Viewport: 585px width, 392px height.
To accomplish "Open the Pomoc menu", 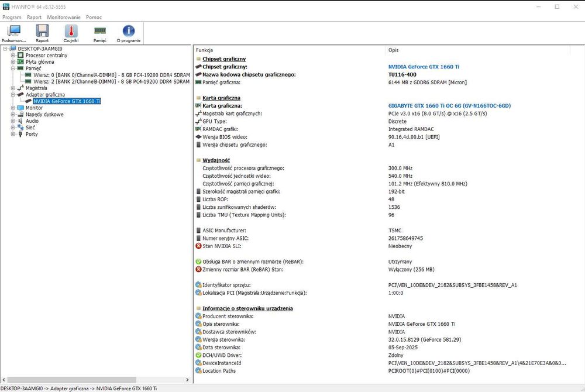I will click(94, 17).
